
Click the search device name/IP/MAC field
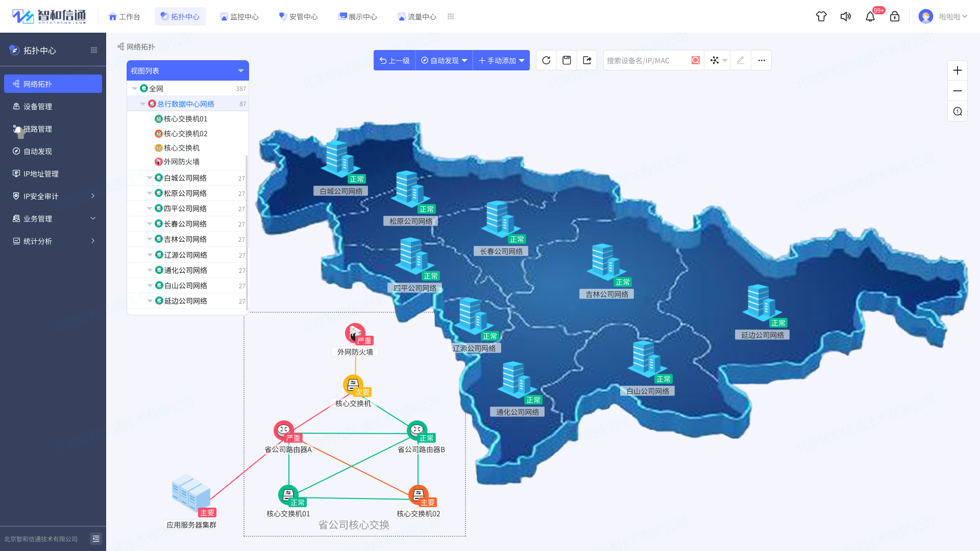pos(647,60)
